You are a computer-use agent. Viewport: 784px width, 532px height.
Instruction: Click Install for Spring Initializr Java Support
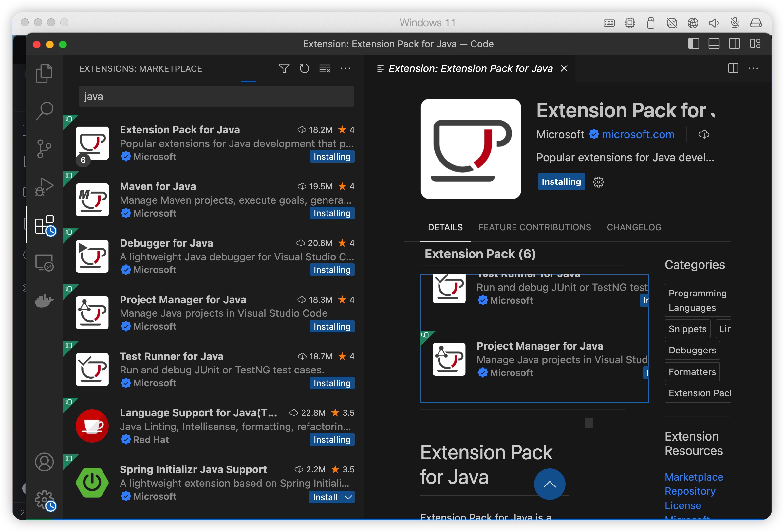click(325, 497)
